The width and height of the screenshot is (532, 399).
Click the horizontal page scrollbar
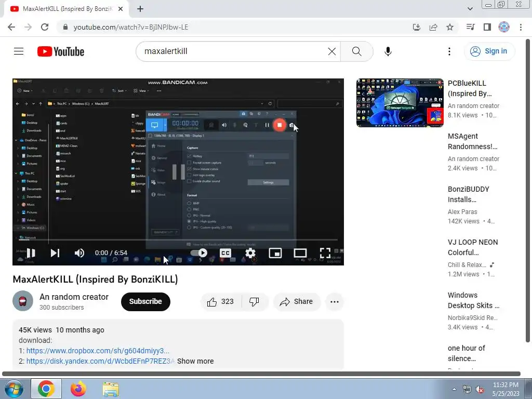[x=261, y=374]
